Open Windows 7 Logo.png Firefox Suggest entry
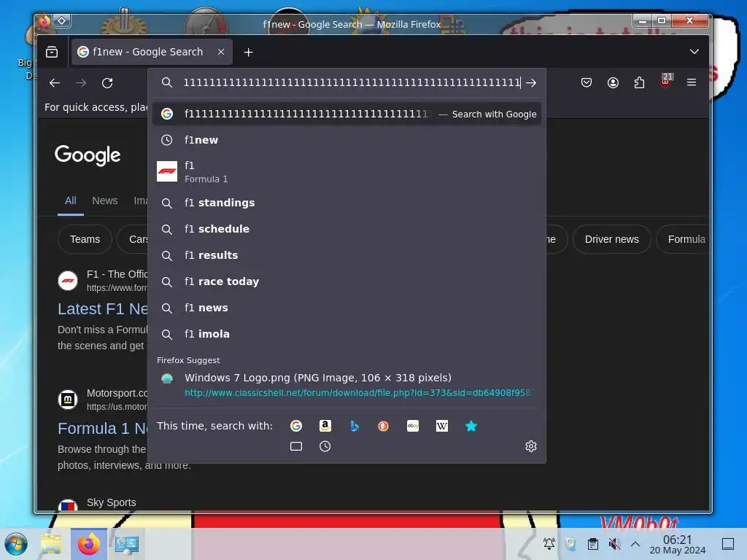This screenshot has width=747, height=560. point(347,385)
